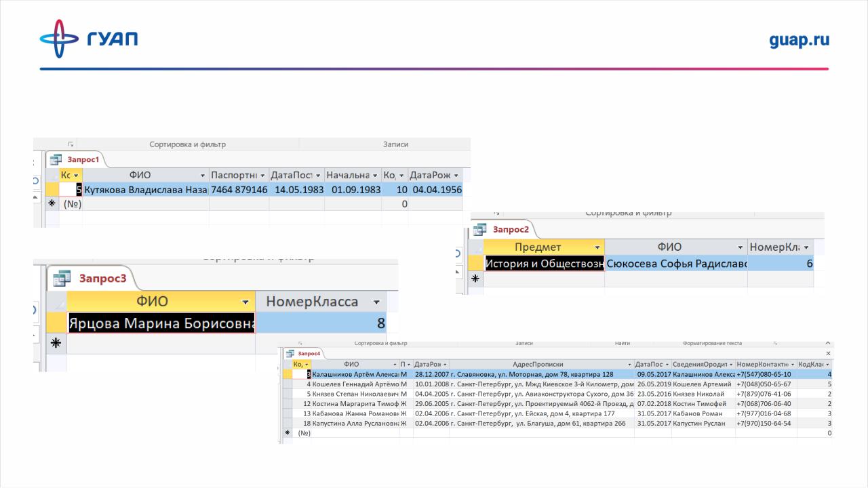Open the Предмет column dropdown in Запрос2
Image resolution: width=868 pixels, height=488 pixels.
tap(597, 247)
